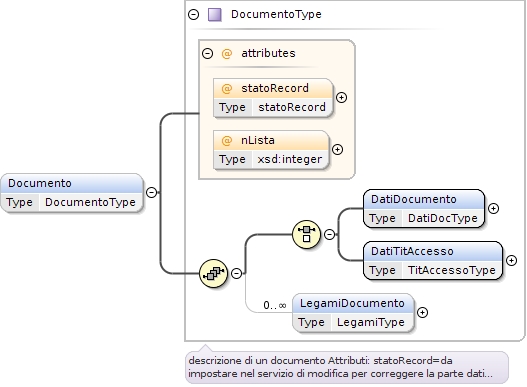Select the choice compositor icon
The height and width of the screenshot is (387, 527).
tap(307, 234)
